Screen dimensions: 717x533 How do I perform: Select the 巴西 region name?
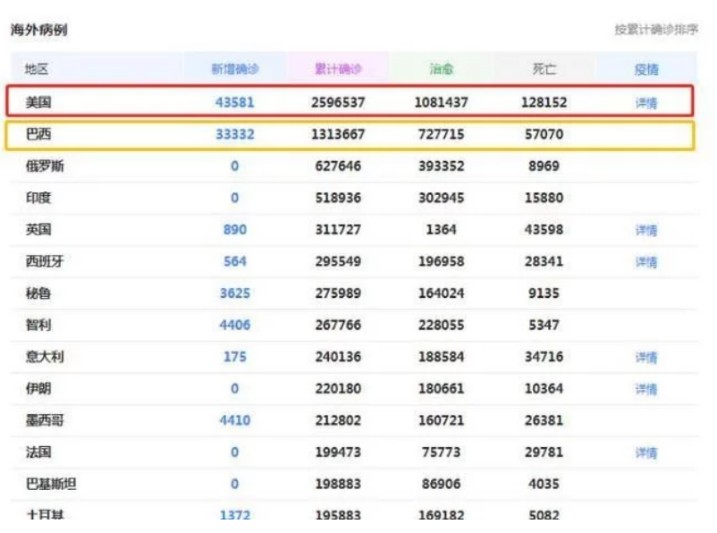point(38,135)
